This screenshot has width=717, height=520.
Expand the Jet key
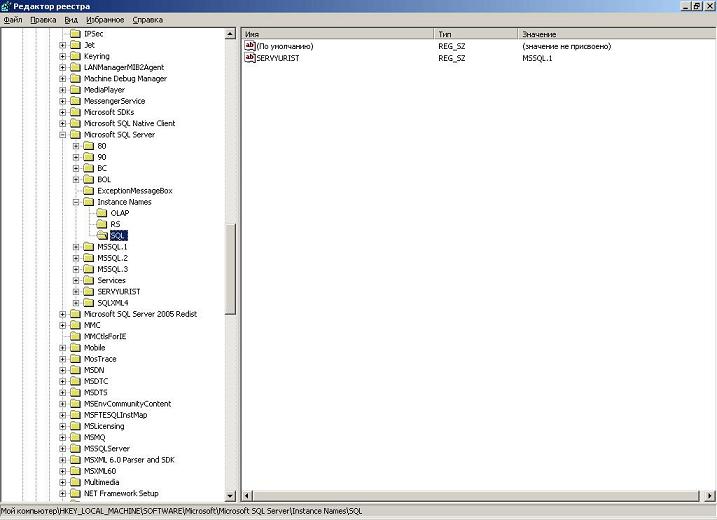tap(63, 45)
